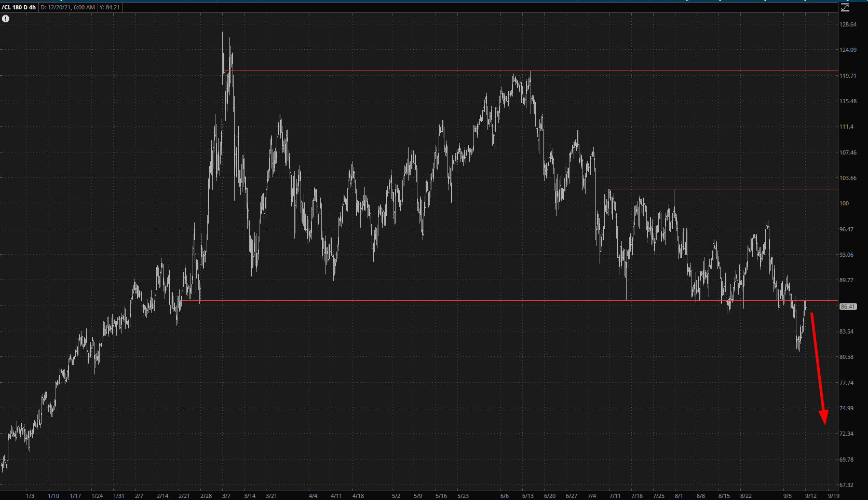Click the 5/23 date on time axis

click(x=463, y=496)
